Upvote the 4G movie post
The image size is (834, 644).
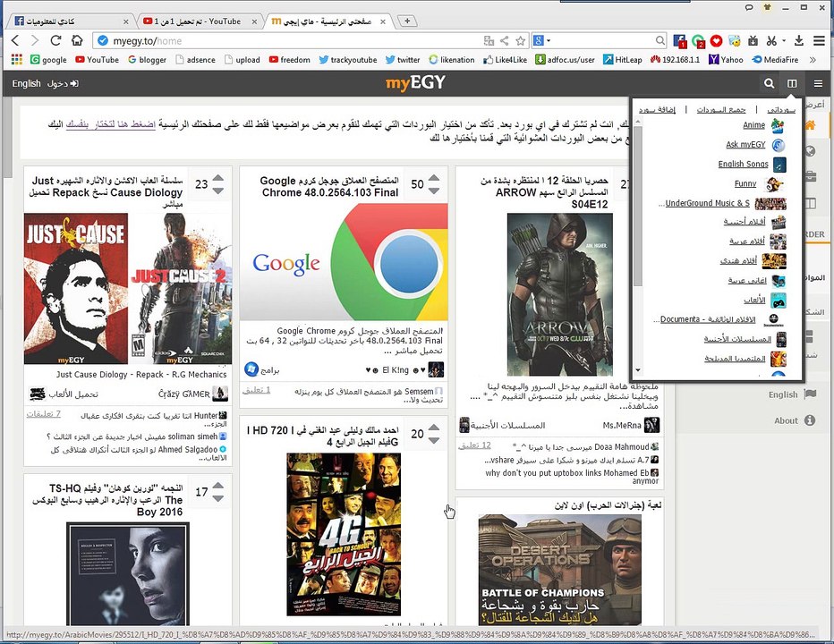click(434, 428)
